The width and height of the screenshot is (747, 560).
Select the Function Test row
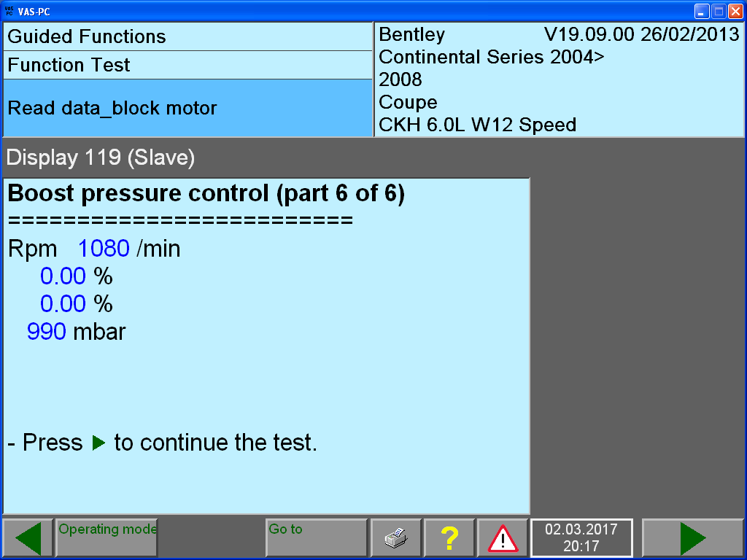coord(187,65)
